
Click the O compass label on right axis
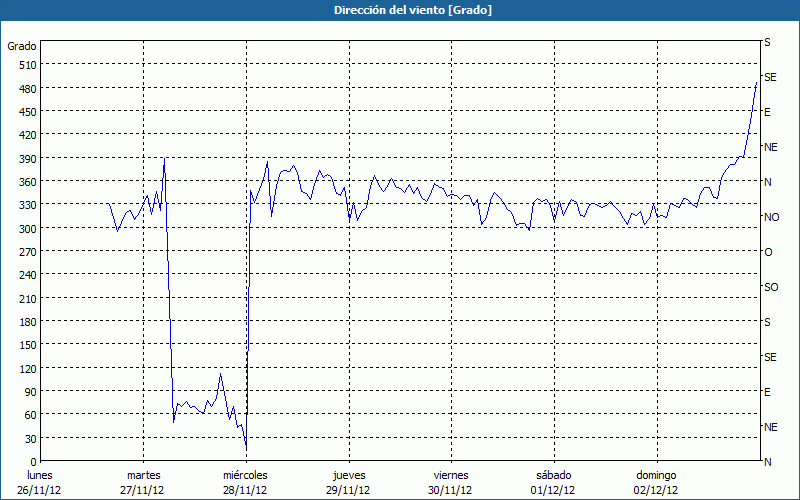pyautogui.click(x=768, y=252)
